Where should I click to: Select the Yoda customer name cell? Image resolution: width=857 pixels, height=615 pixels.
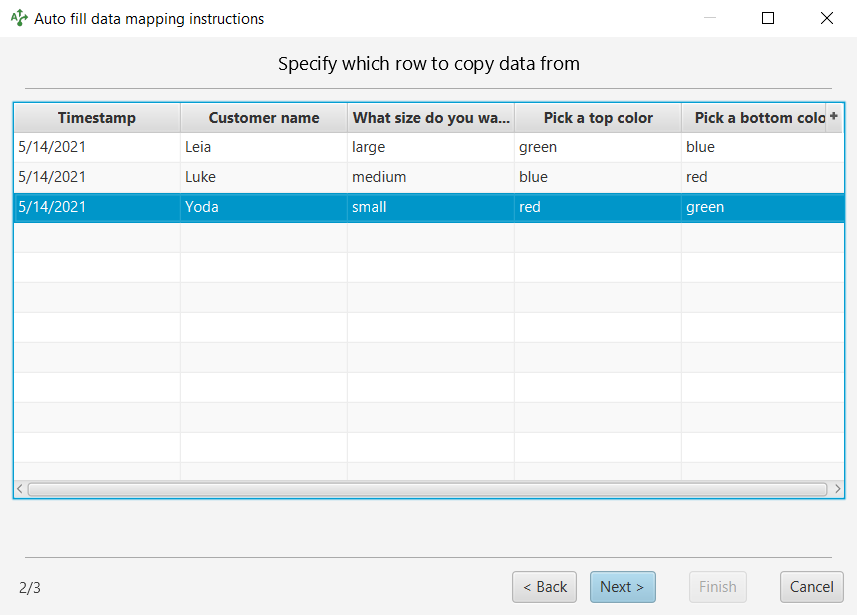tap(264, 207)
